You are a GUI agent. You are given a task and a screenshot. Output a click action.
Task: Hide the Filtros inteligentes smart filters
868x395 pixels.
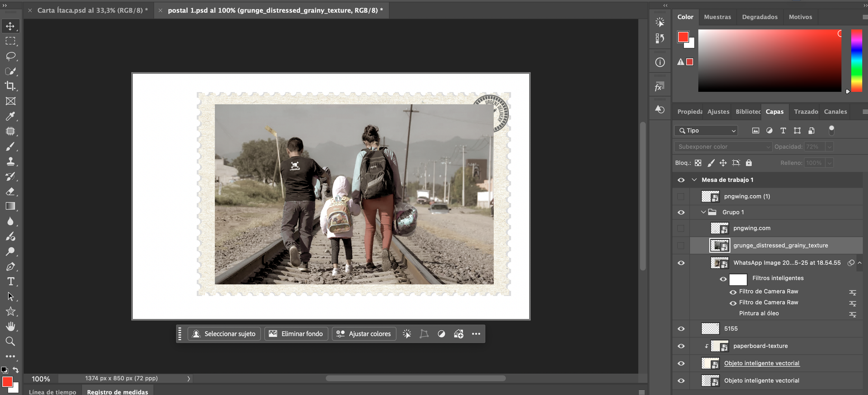(723, 279)
